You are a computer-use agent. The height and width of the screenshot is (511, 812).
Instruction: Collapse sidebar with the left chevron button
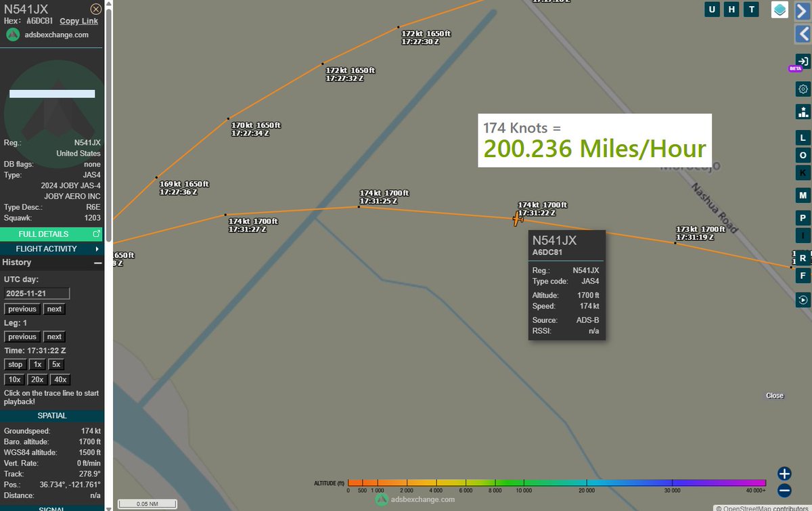tap(803, 34)
